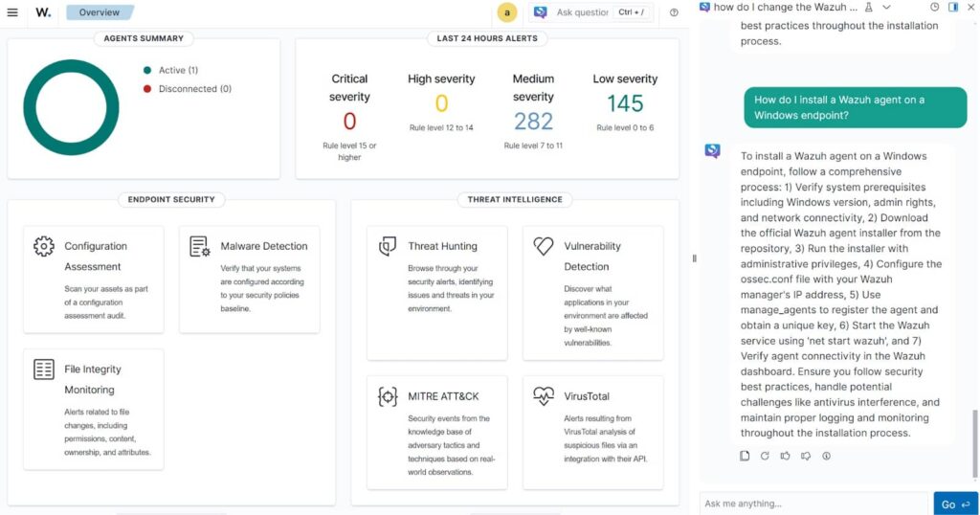Screen dimensions: 980x515
Task: Open the flask experimental features icon
Action: [868, 7]
